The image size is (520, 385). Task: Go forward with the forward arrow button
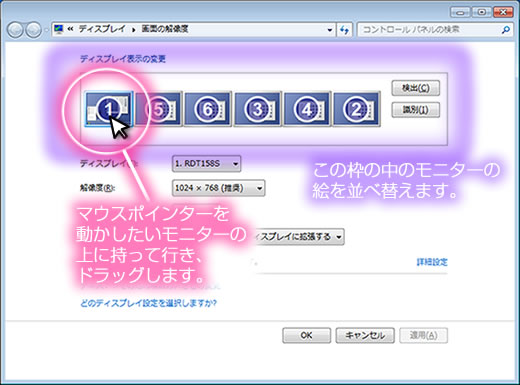point(34,30)
